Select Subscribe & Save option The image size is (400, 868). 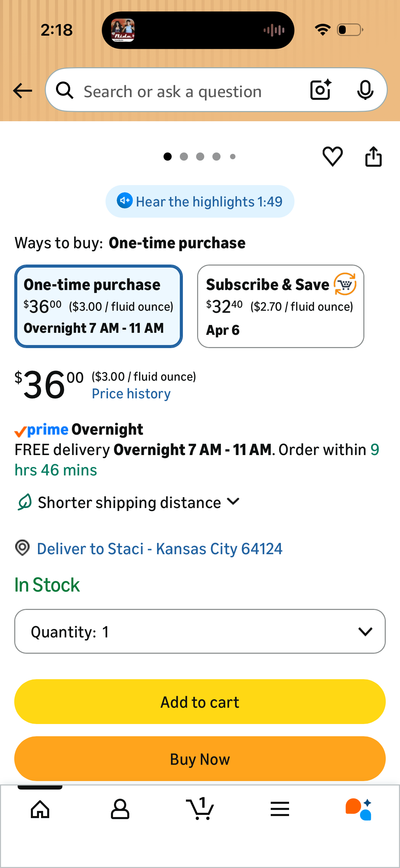pos(281,306)
